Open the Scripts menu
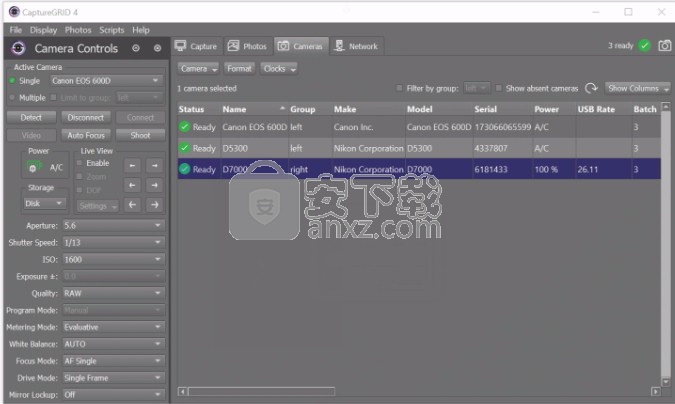Image resolution: width=675 pixels, height=404 pixels. pos(111,30)
